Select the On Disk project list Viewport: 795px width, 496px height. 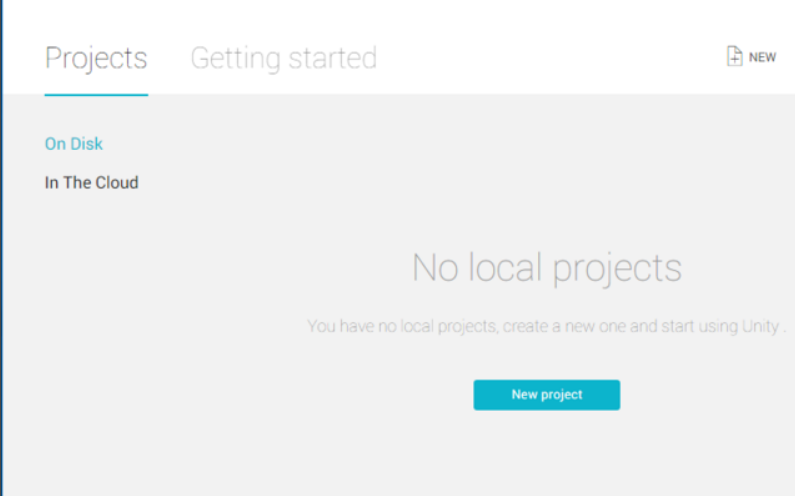pos(74,144)
